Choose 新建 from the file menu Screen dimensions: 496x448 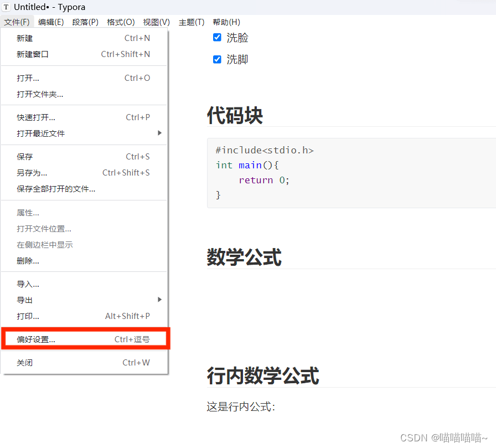click(x=84, y=38)
